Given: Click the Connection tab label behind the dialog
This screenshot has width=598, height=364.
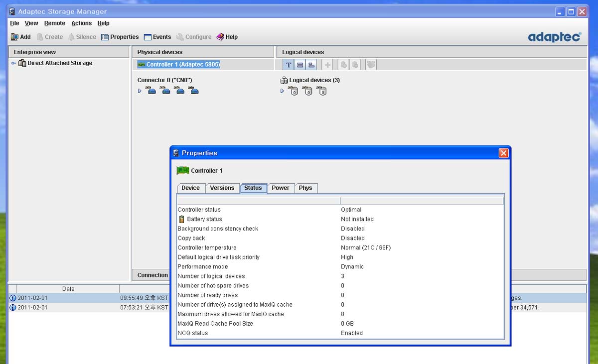Looking at the screenshot, I should click(x=152, y=275).
